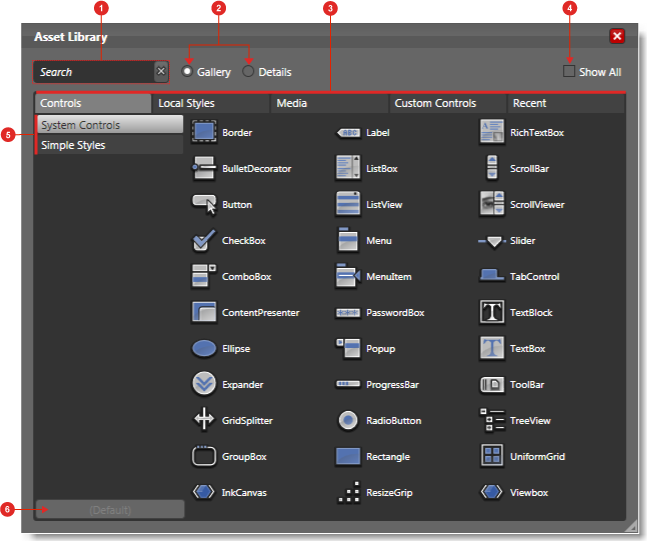The height and width of the screenshot is (541, 647).
Task: Select the GroupBox icon
Action: click(x=204, y=456)
